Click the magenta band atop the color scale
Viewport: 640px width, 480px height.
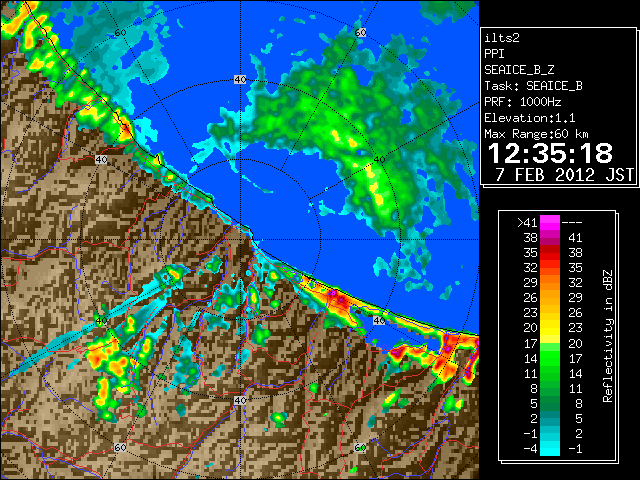pos(550,223)
